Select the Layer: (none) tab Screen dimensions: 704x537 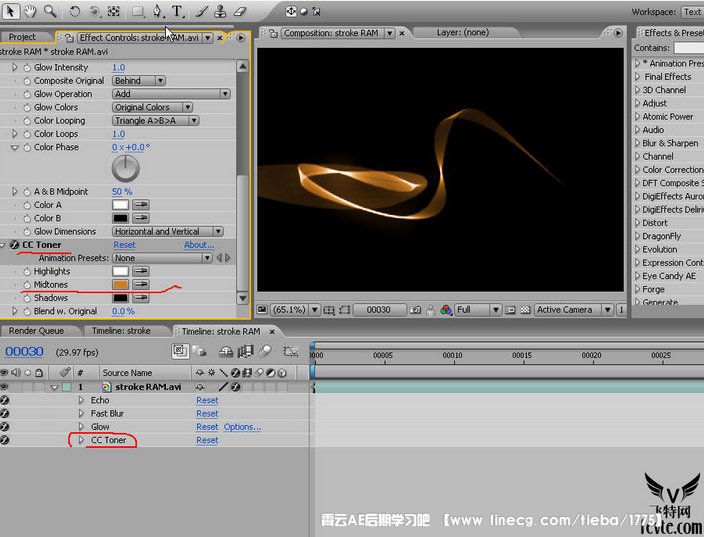tap(463, 32)
